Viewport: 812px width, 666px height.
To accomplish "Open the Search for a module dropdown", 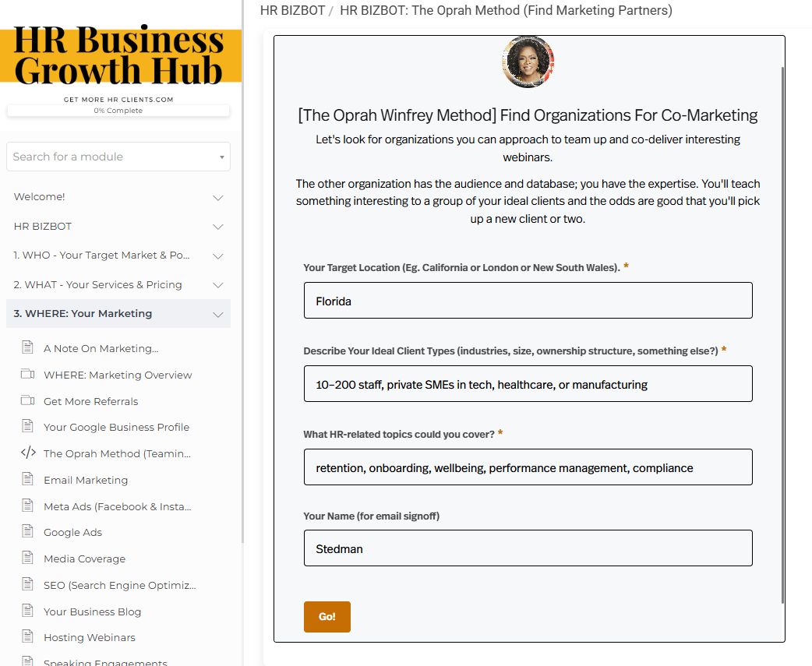I will tap(118, 157).
